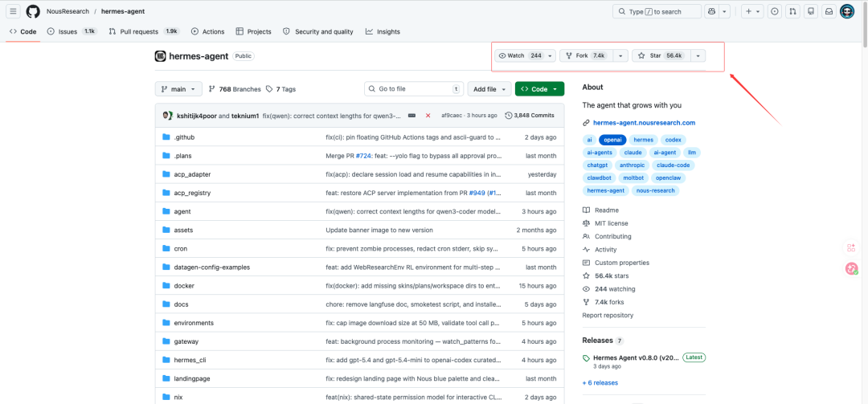This screenshot has width=868, height=404.
Task: Switch to the Pull requests tab
Action: 144,31
